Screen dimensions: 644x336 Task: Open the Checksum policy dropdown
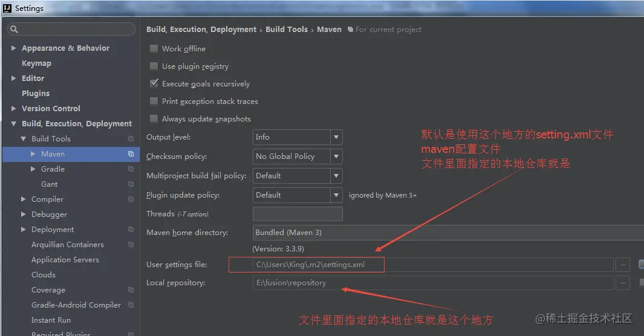point(298,157)
